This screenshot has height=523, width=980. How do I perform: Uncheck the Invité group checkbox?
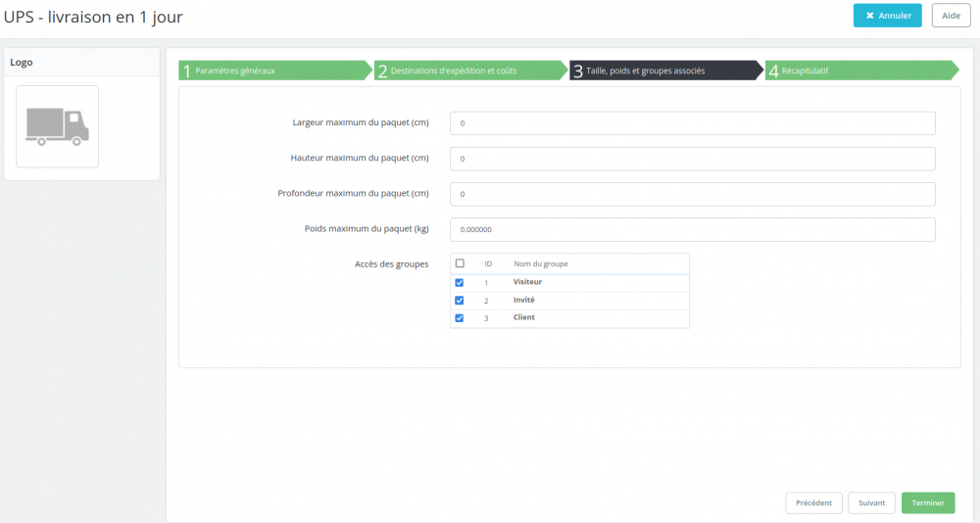click(x=460, y=301)
